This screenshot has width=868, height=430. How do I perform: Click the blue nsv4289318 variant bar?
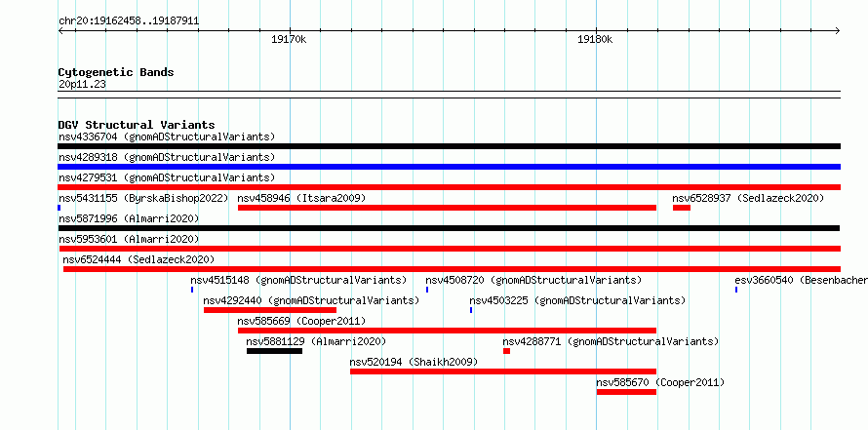point(449,167)
